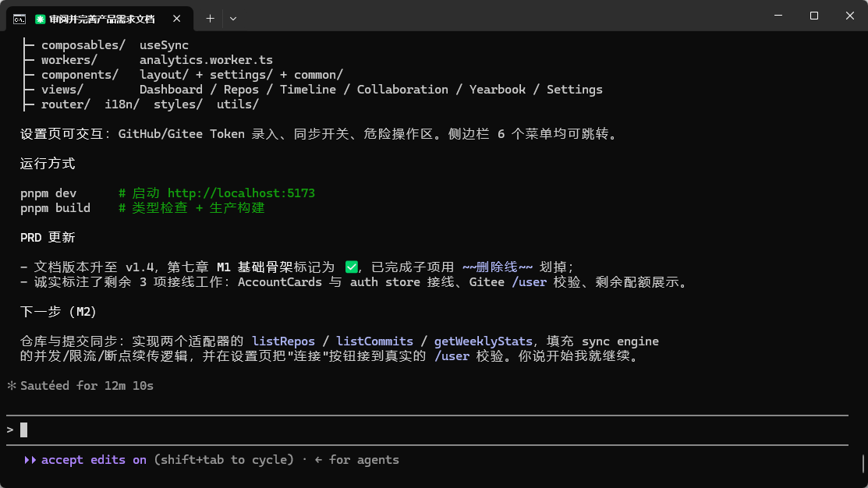Click the scrollbar thumb on right edge
This screenshot has width=868, height=488.
pyautogui.click(x=863, y=465)
